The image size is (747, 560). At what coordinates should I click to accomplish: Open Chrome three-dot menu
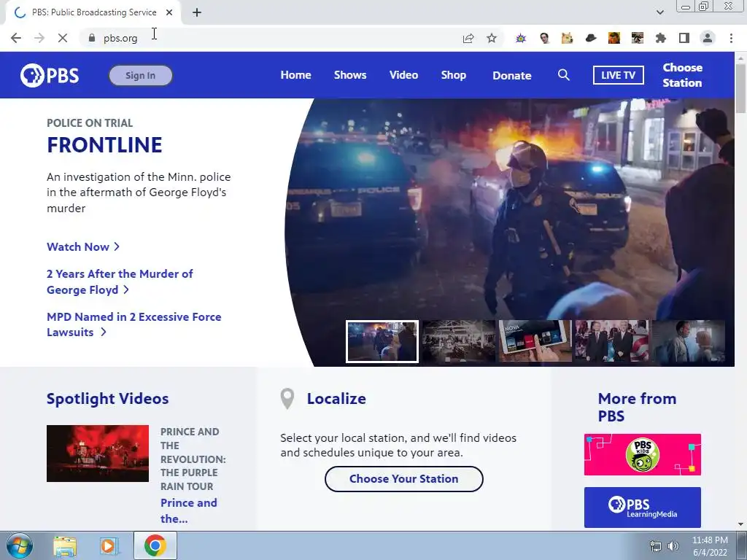(x=731, y=38)
